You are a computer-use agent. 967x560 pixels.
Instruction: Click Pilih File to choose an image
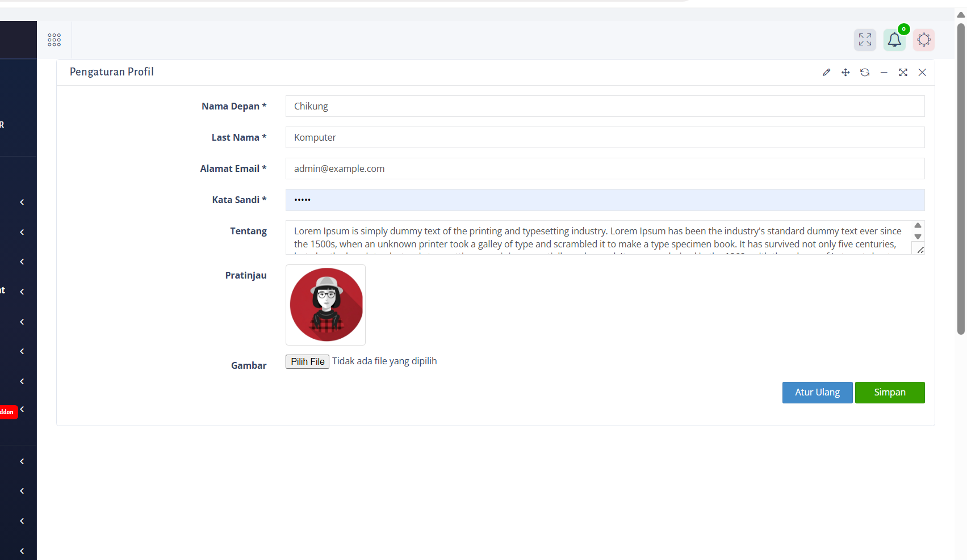[x=307, y=362]
